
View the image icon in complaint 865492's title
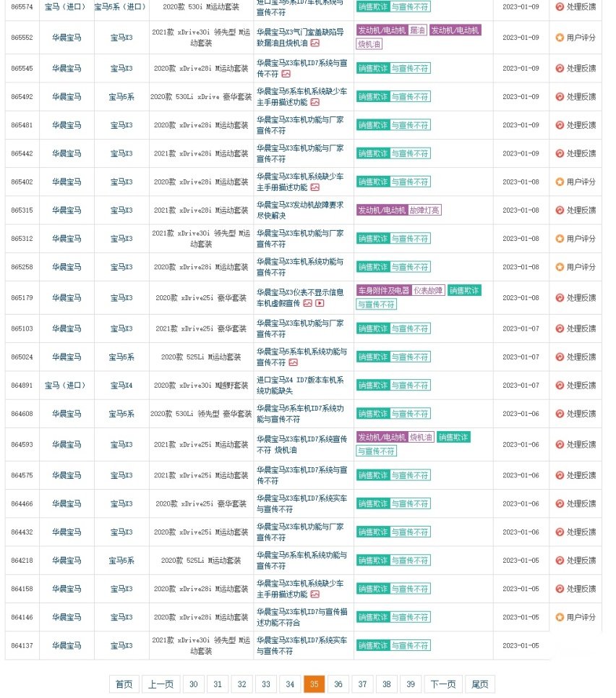[315, 103]
